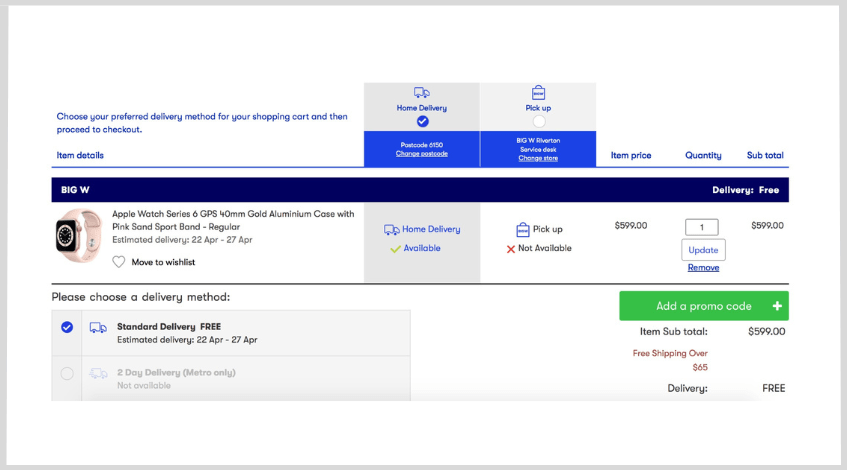Click the bag icon beside item Pick up

(x=522, y=230)
